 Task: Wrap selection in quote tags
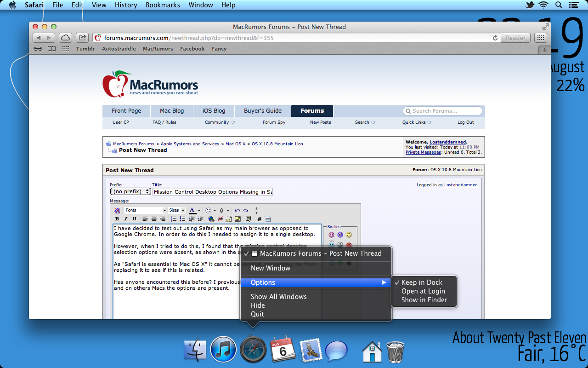(249, 219)
